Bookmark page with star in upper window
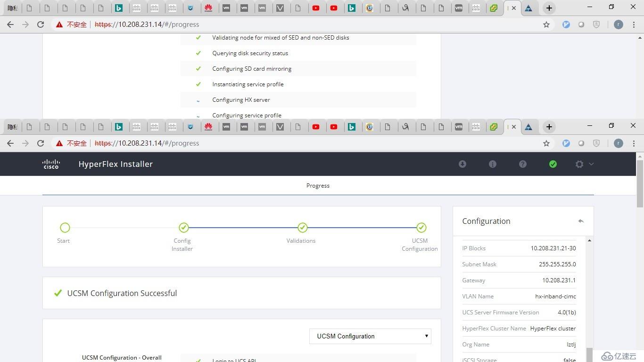The height and width of the screenshot is (362, 644). (x=546, y=25)
